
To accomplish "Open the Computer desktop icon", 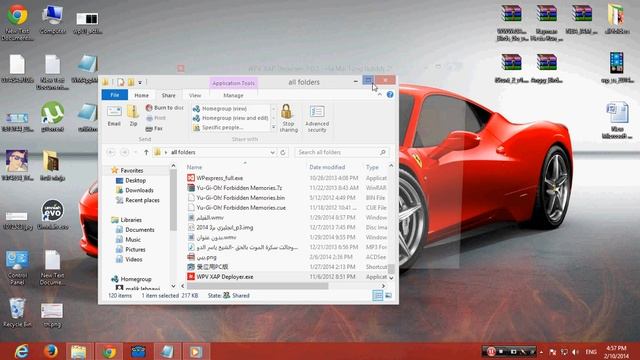I will pos(53,19).
